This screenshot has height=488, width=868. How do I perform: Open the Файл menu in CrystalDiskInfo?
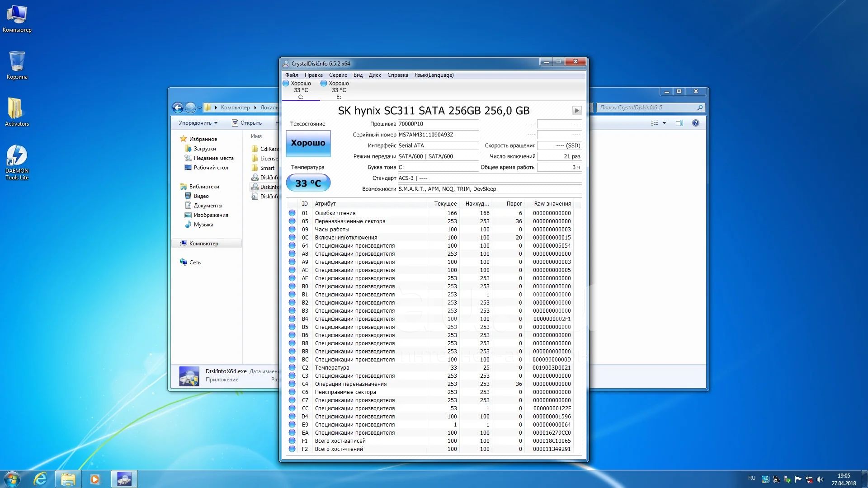tap(292, 75)
